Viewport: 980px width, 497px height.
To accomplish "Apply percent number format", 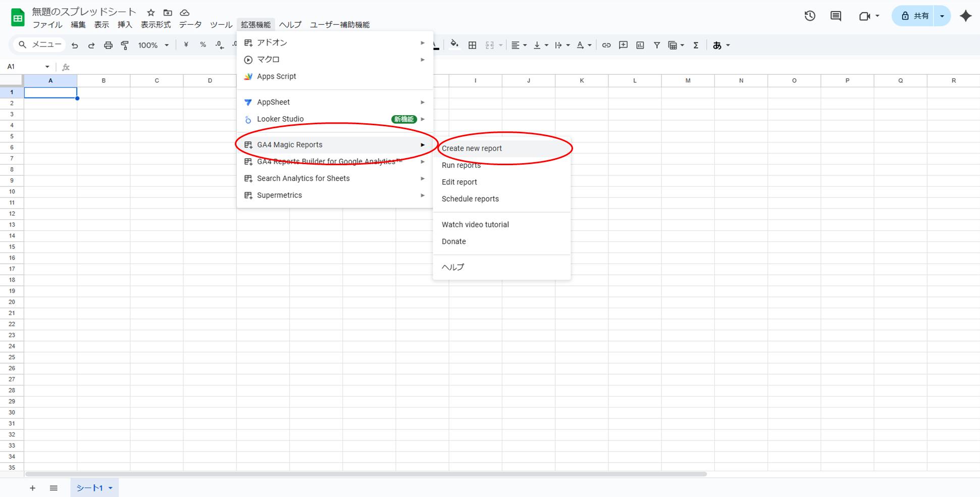I will 203,45.
